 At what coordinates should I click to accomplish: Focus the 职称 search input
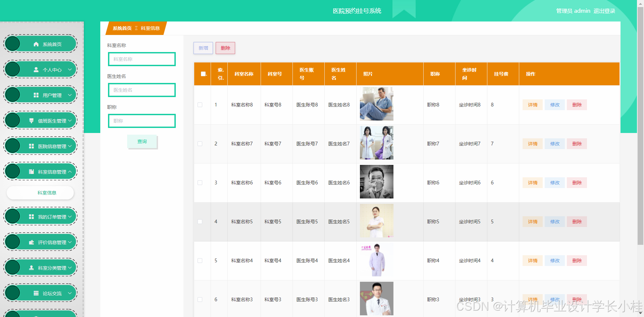[x=142, y=121]
